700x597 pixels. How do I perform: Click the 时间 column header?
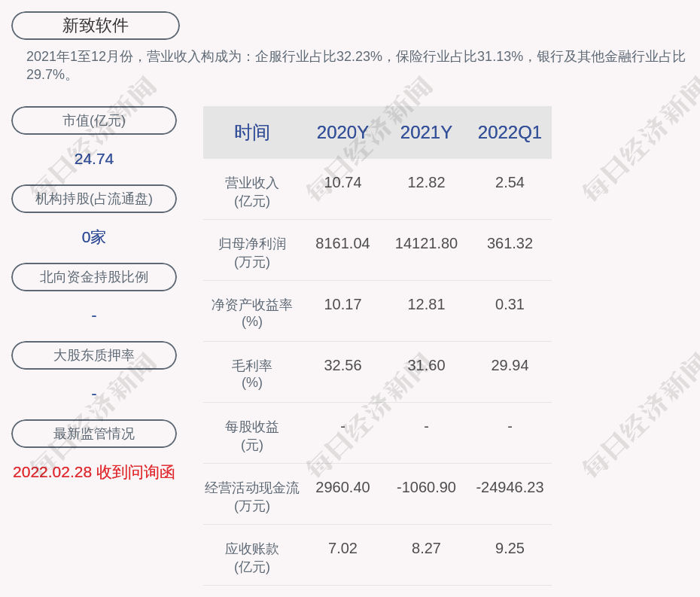click(x=252, y=132)
